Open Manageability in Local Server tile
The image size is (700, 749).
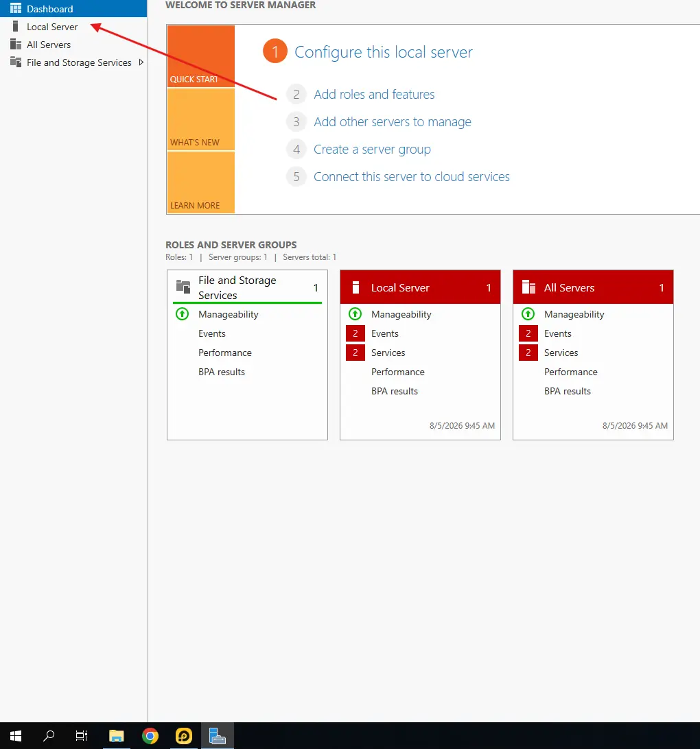(401, 314)
